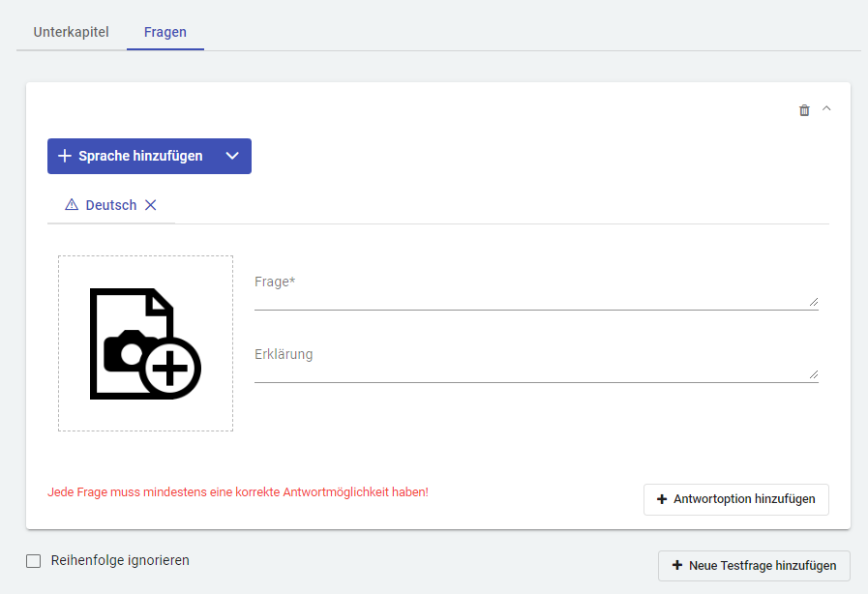
Task: Click the add-image camera placeholder
Action: [145, 343]
